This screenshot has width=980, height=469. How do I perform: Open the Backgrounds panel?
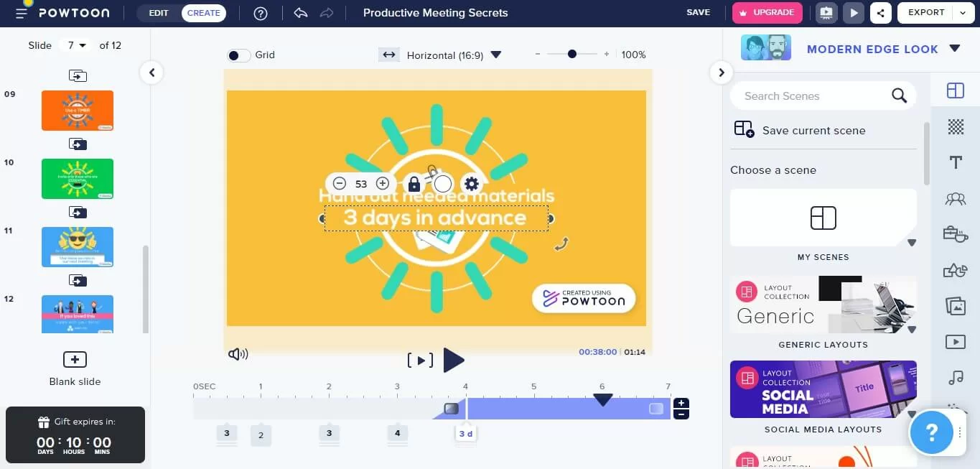[x=956, y=127]
